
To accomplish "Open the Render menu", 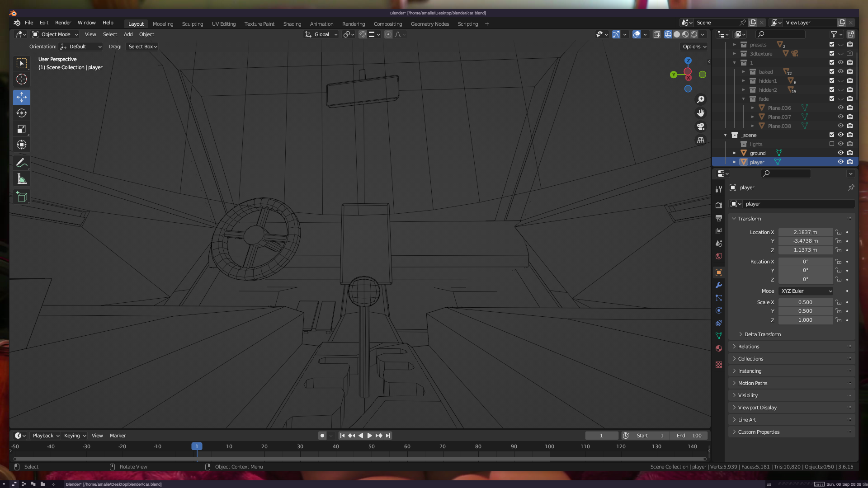I will point(63,23).
